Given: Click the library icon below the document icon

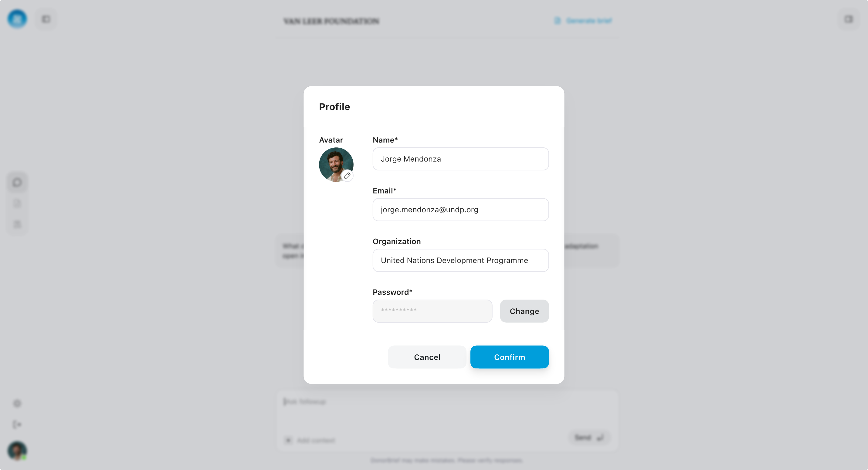Looking at the screenshot, I should click(x=17, y=224).
